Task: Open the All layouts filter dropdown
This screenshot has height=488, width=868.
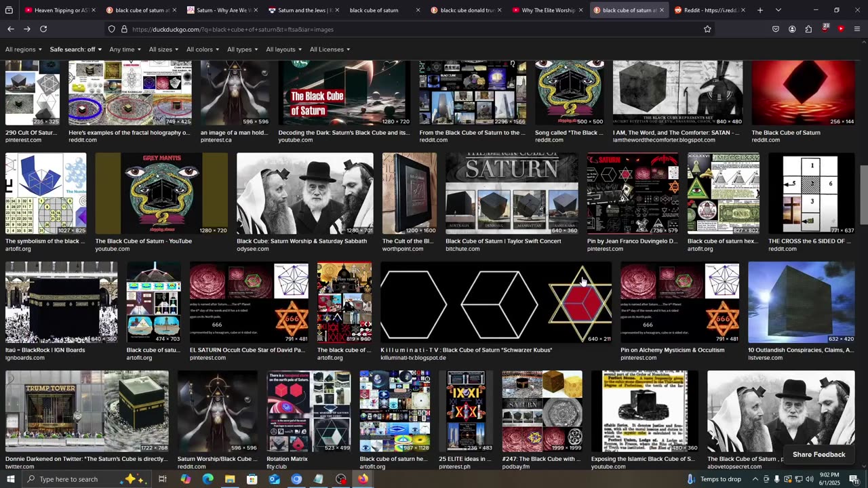Action: (x=284, y=49)
